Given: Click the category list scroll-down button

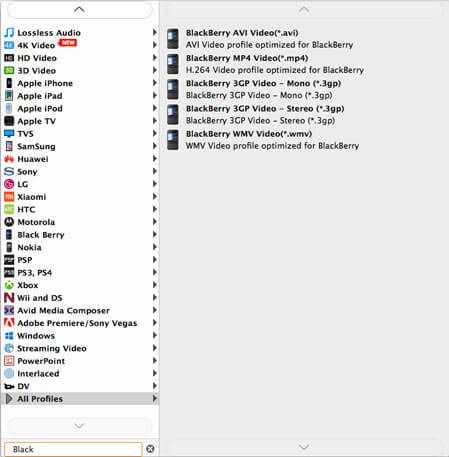Looking at the screenshot, I should point(79,426).
